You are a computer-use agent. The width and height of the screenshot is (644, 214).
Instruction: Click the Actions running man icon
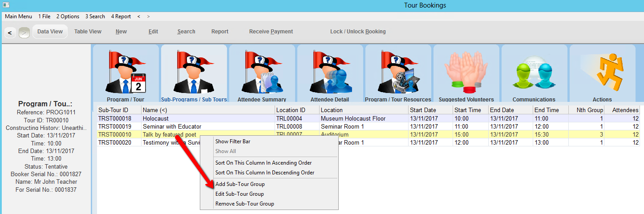click(x=602, y=74)
